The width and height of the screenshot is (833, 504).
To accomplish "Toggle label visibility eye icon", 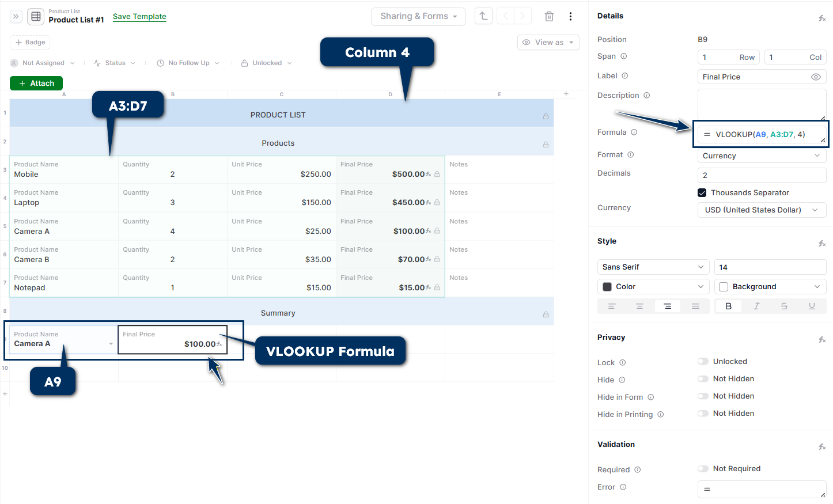I will pyautogui.click(x=816, y=77).
